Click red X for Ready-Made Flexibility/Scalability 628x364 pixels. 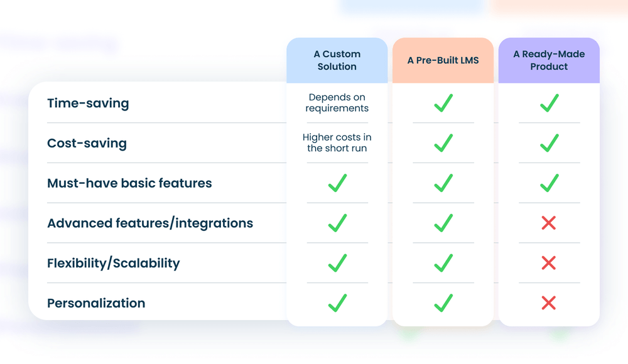point(549,263)
